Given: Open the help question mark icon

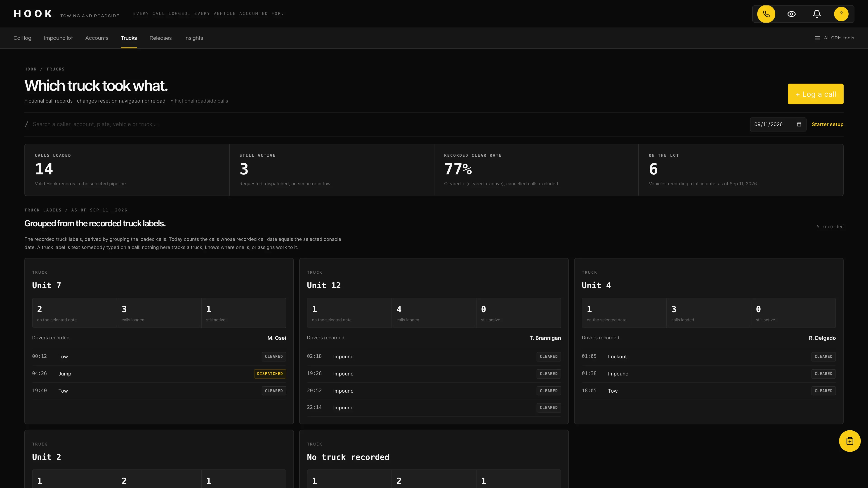Looking at the screenshot, I should (x=841, y=14).
